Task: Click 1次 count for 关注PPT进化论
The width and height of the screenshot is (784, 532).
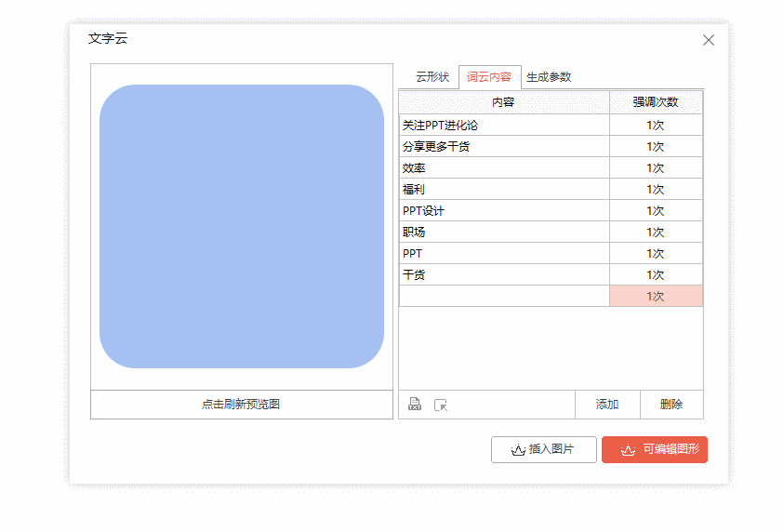Action: pyautogui.click(x=656, y=125)
